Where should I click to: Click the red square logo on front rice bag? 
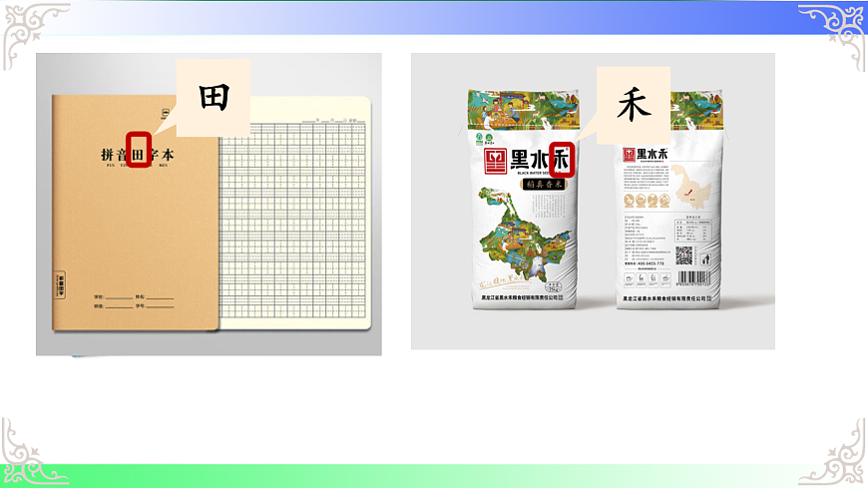tap(496, 162)
